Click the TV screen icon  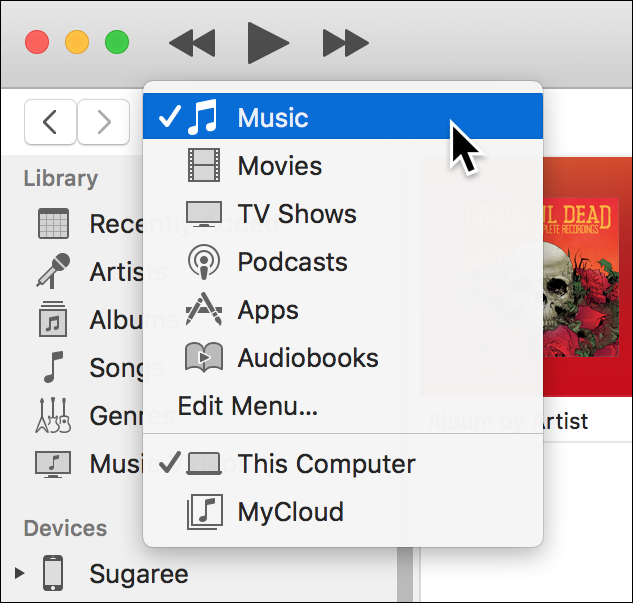[204, 214]
